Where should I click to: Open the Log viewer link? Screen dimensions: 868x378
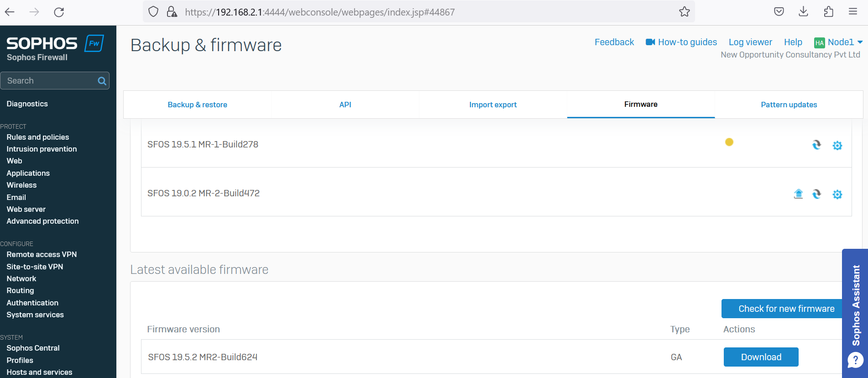pos(750,42)
